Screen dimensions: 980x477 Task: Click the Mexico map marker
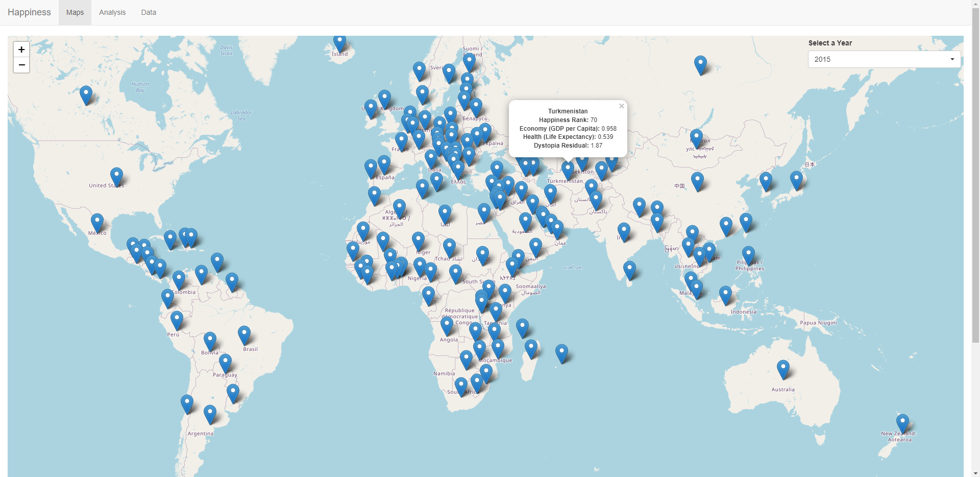[x=97, y=222]
